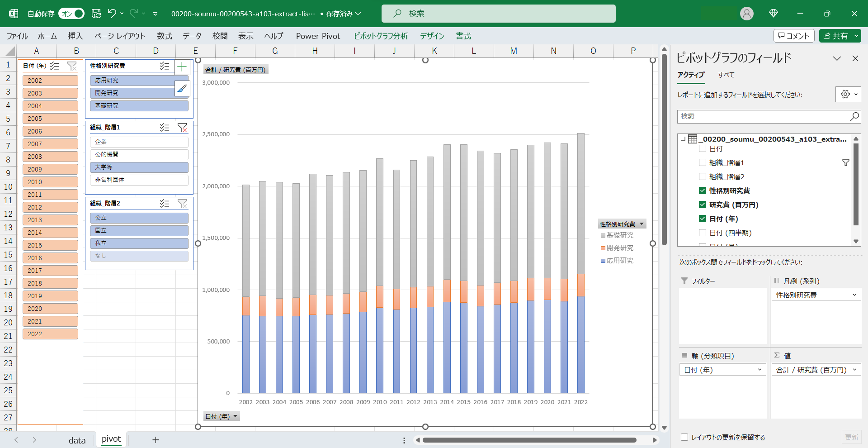Open the ピボットグラフ分析 ribbon tab

pyautogui.click(x=381, y=36)
